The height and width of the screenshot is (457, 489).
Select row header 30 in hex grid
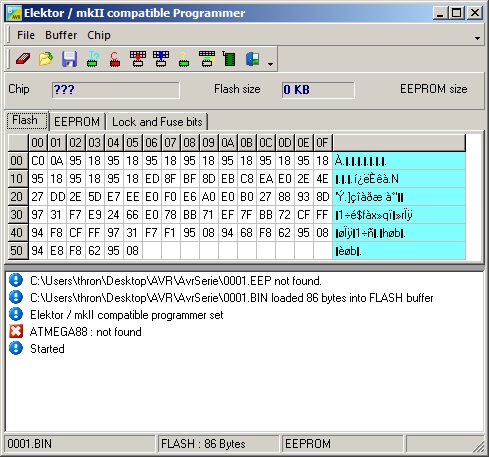tap(18, 215)
